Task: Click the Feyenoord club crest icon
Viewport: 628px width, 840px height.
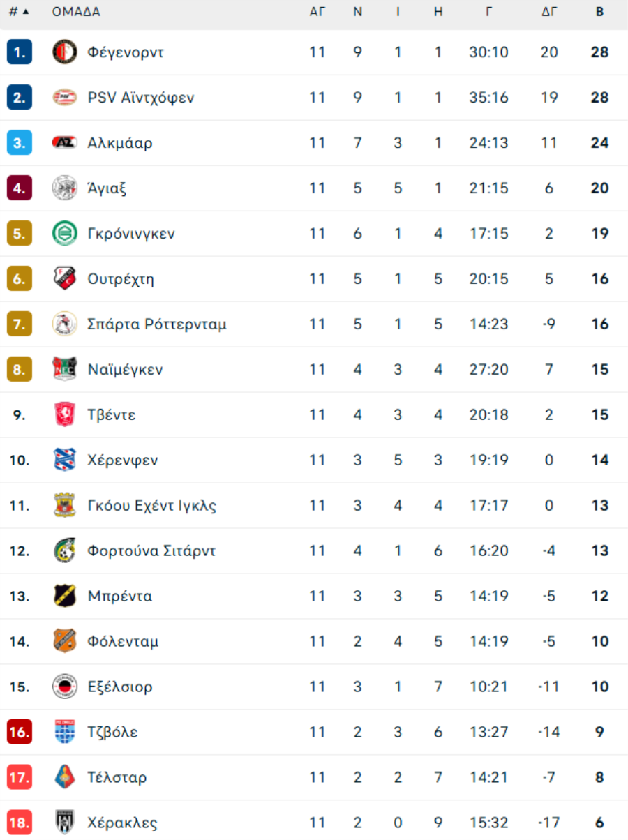Action: [65, 52]
